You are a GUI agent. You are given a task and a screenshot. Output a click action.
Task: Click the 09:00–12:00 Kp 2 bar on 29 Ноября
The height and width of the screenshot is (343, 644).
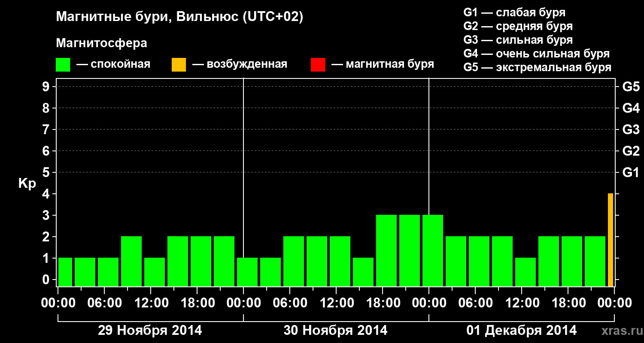131,262
